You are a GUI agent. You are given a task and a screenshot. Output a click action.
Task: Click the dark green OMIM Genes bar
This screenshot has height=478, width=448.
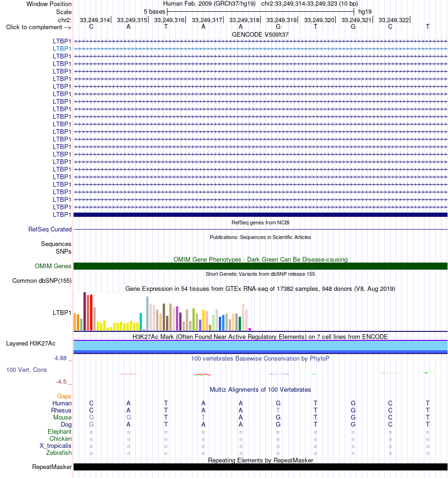(x=260, y=266)
